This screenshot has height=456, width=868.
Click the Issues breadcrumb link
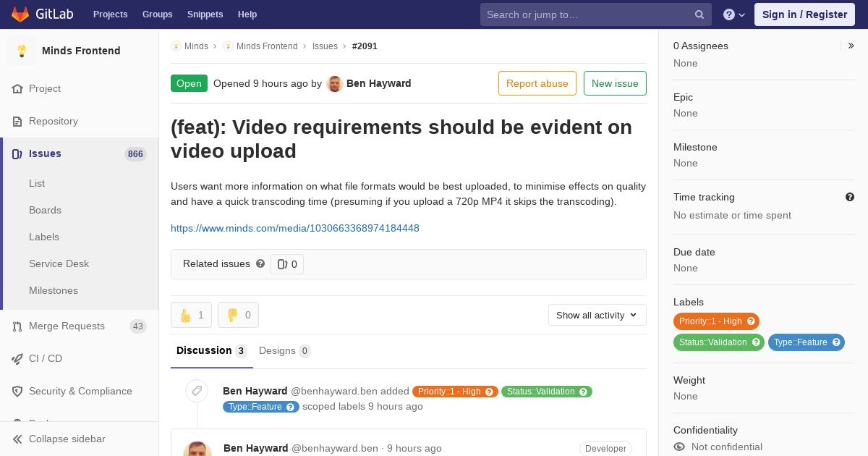point(325,46)
